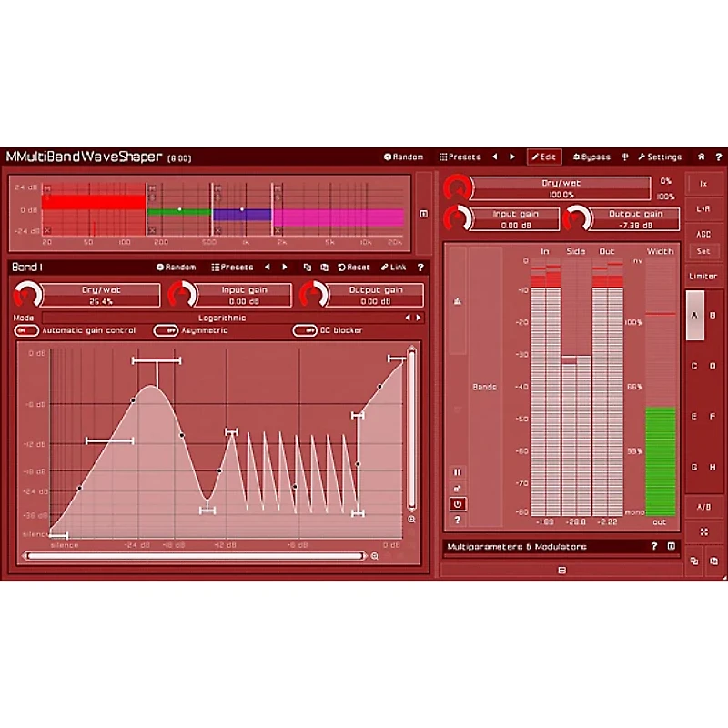Image resolution: width=728 pixels, height=728 pixels.
Task: Switch to the Edit tab
Action: pos(546,156)
